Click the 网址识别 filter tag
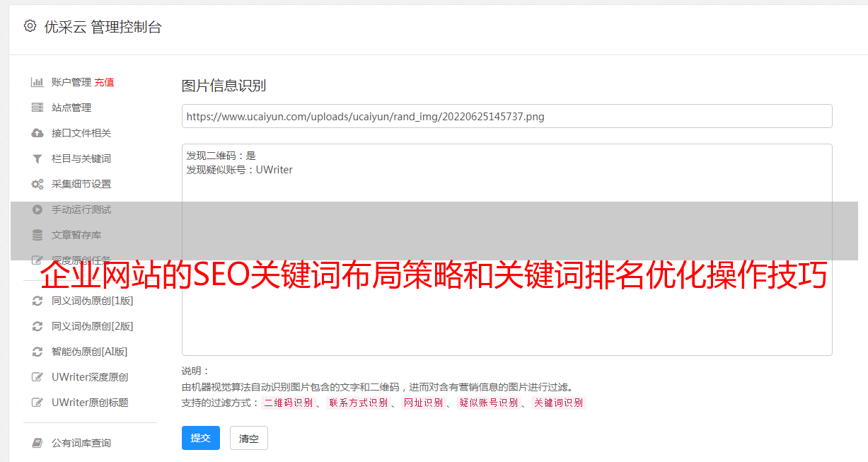The height and width of the screenshot is (462, 868). point(424,403)
